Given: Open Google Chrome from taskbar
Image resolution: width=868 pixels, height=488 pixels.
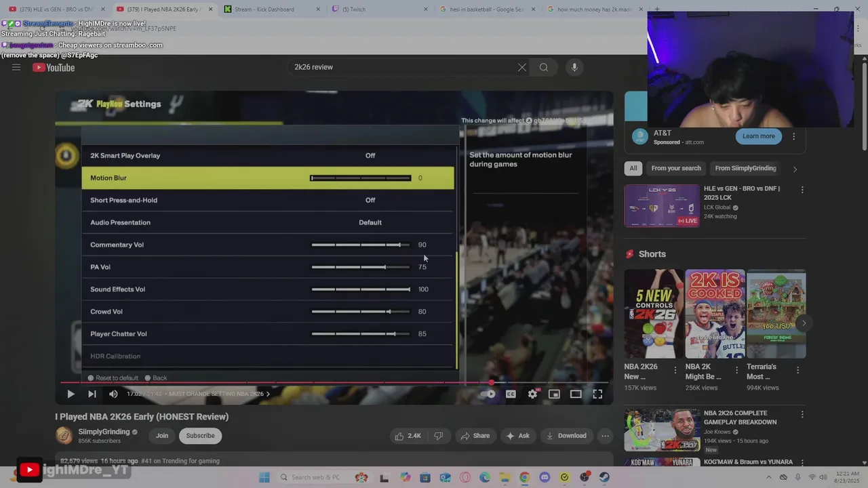Looking at the screenshot, I should pyautogui.click(x=524, y=477).
